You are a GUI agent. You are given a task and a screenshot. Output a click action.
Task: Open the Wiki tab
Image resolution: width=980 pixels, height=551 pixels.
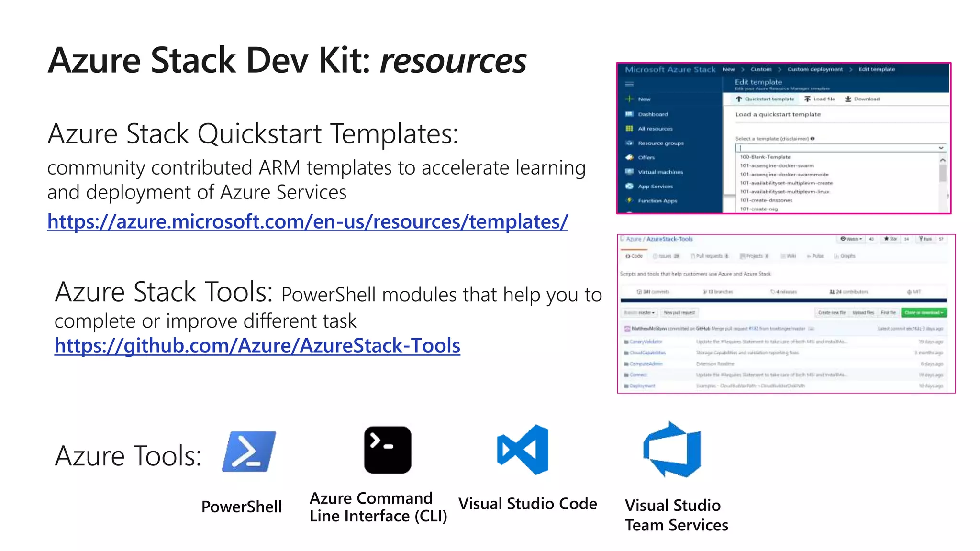tap(789, 256)
